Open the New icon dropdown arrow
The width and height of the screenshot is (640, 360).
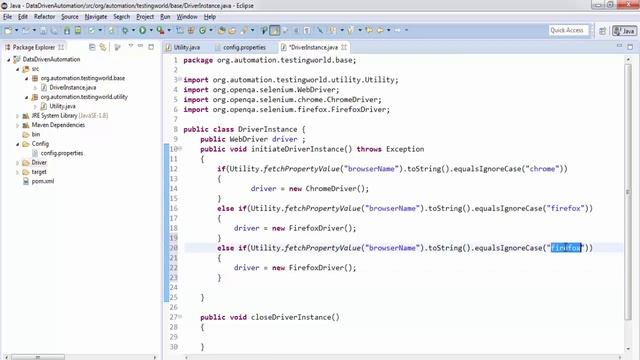coord(16,30)
